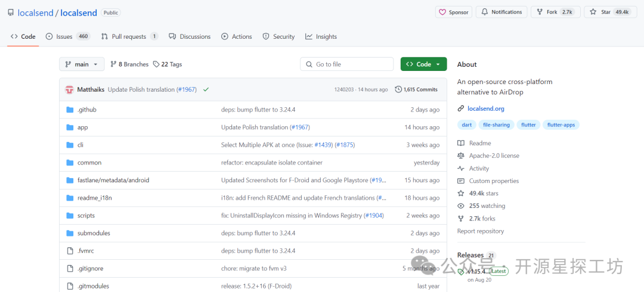
Task: Open 'chore: migrate to fvm v3' commit message
Action: pyautogui.click(x=254, y=269)
